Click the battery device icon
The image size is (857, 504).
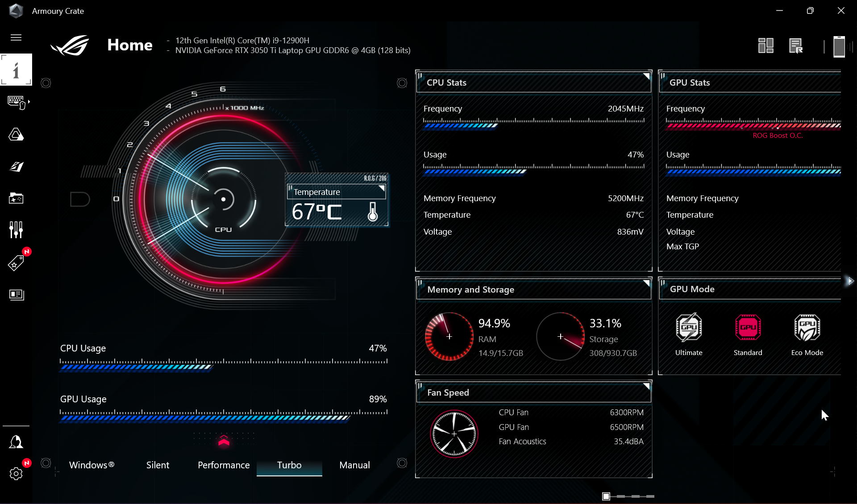pos(839,46)
